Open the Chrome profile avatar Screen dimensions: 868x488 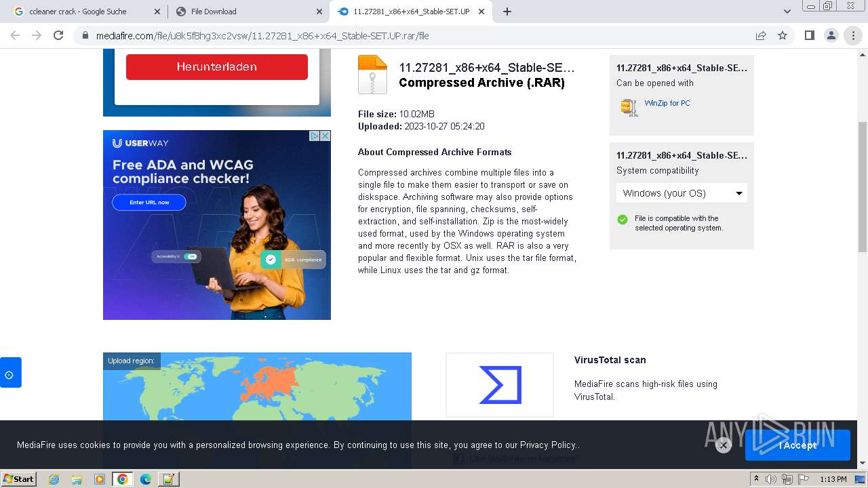click(831, 35)
